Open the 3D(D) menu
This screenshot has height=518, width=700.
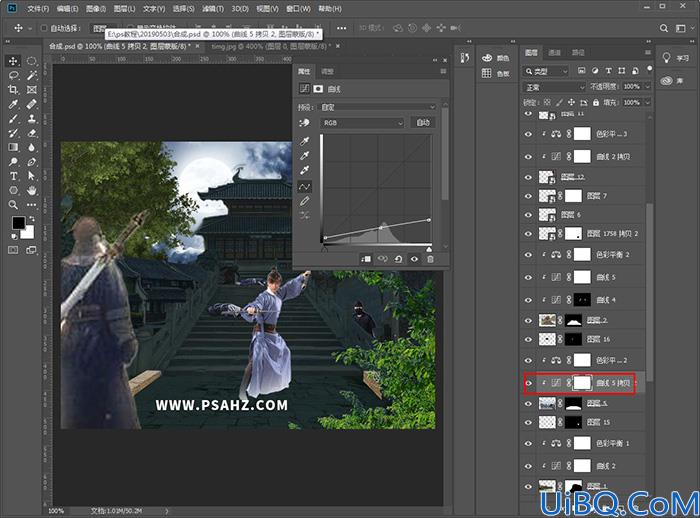pos(240,8)
